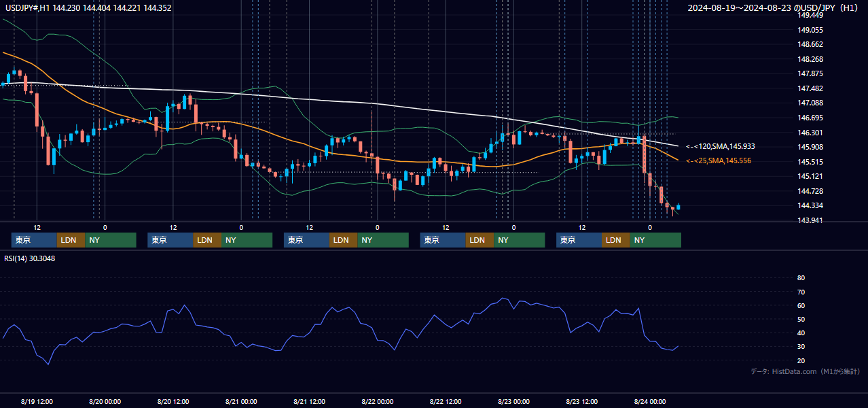Click the 8/21 12:00 time label
This screenshot has height=408, width=868.
pyautogui.click(x=309, y=401)
